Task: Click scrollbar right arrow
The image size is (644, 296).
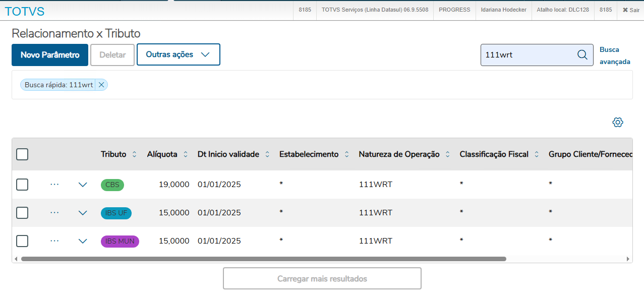Action: pos(628,259)
